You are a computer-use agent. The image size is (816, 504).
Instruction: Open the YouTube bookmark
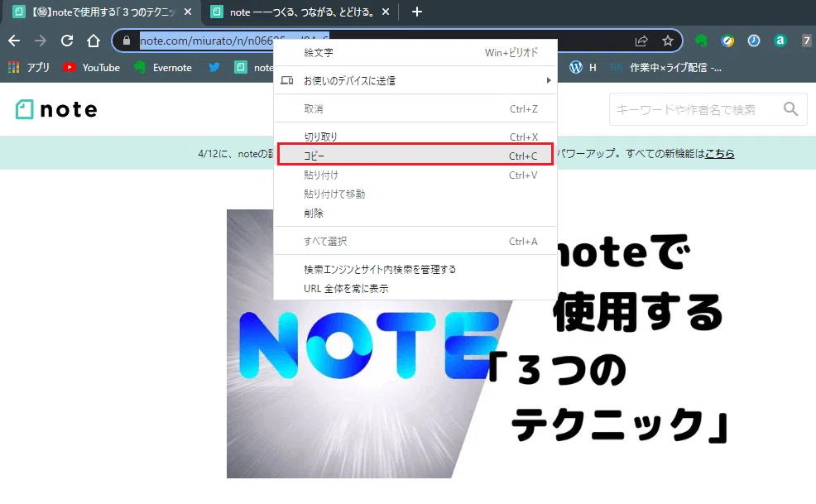[91, 68]
